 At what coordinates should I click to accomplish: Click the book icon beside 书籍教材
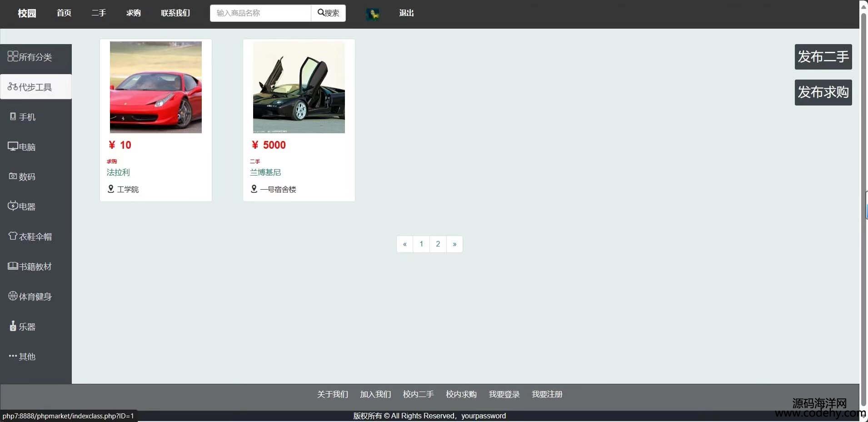coord(13,266)
